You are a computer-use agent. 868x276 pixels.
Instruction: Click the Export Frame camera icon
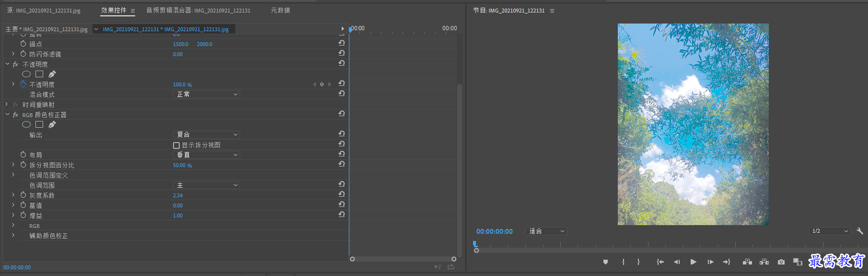click(781, 262)
